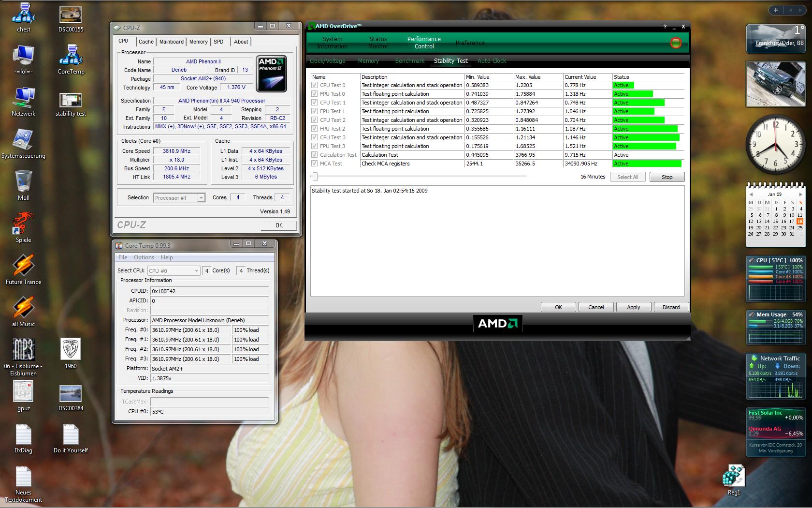Image resolution: width=812 pixels, height=508 pixels.
Task: Open the System Information tab in AMD OverDrive
Action: [332, 43]
